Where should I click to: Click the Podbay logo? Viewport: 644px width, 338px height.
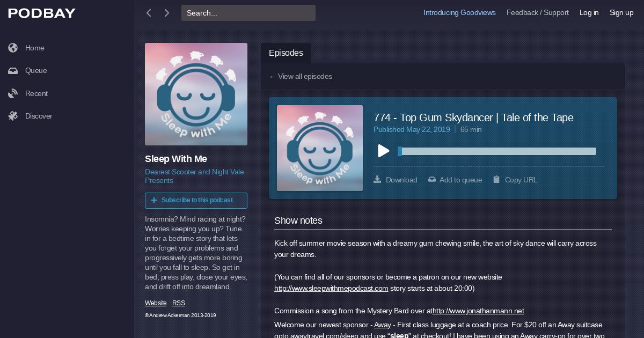pos(42,13)
